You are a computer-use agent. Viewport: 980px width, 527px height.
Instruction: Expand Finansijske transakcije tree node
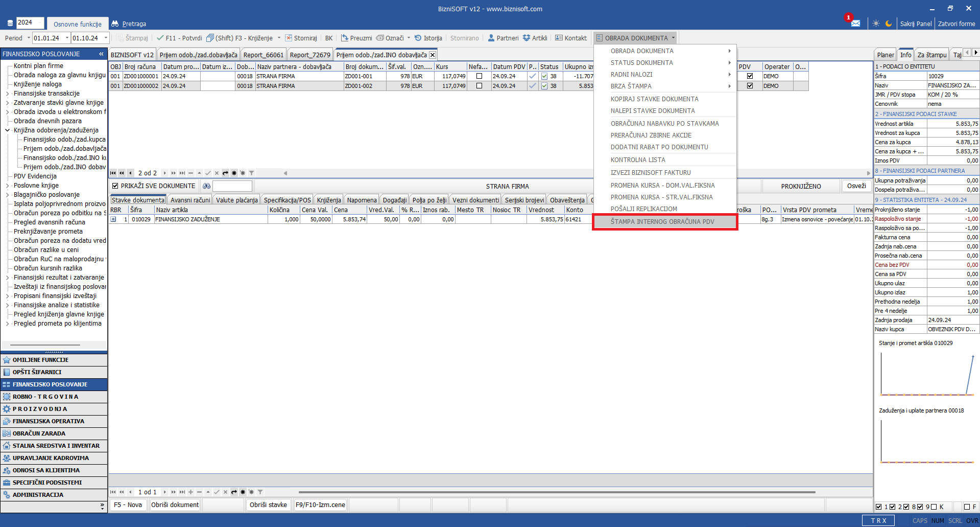[x=8, y=94]
